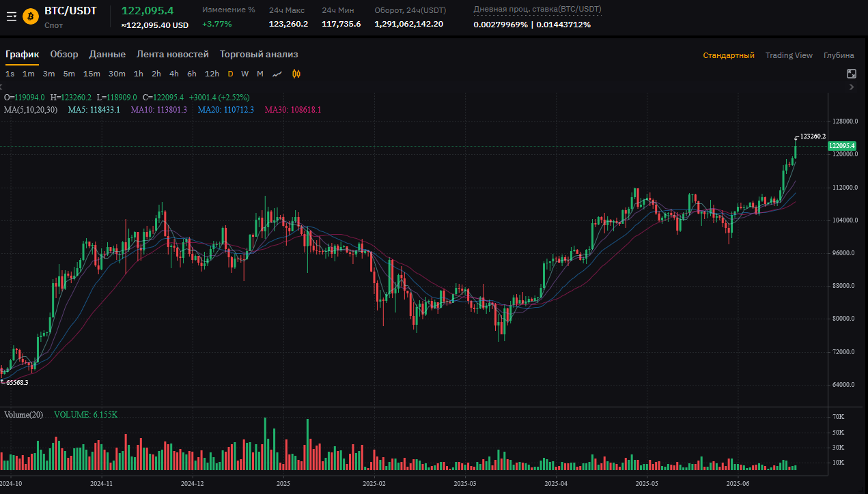Open the hamburger menu beside the BTC logo
The width and height of the screenshot is (868, 494).
tap(11, 16)
